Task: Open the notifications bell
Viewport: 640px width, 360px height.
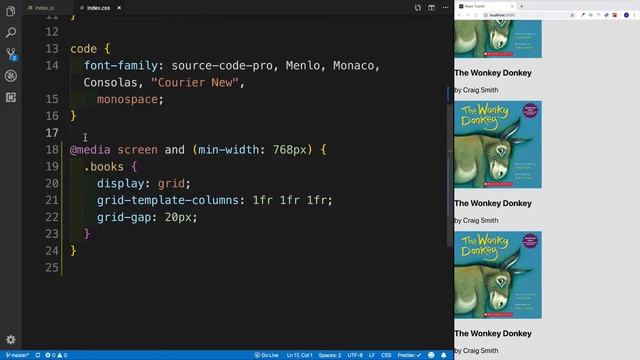Action: pyautogui.click(x=444, y=355)
